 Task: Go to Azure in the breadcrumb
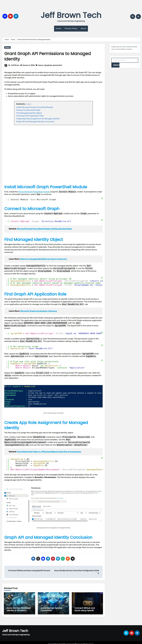click(13, 39)
